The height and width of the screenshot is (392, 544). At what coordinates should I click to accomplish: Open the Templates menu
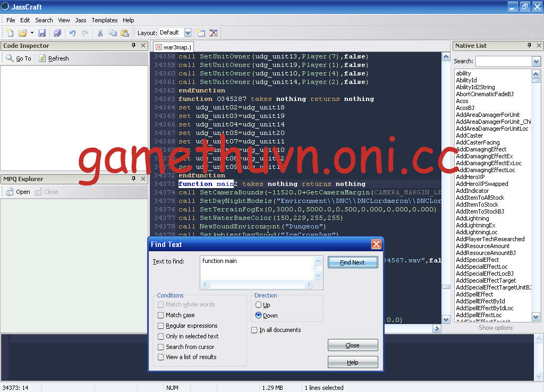coord(105,20)
